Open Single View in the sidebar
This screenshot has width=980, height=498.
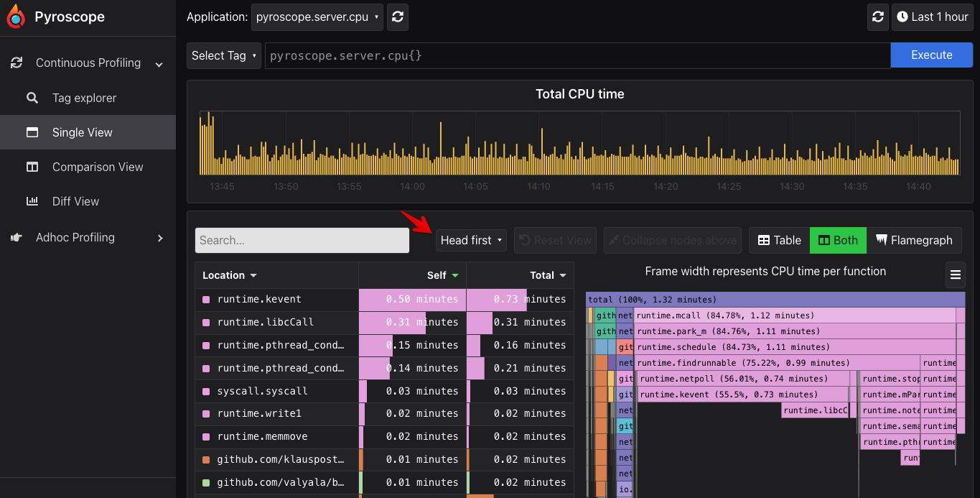(x=88, y=132)
